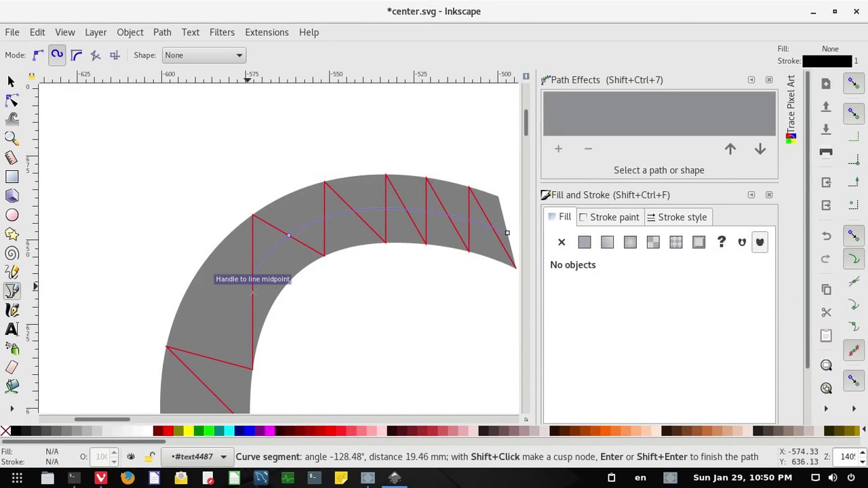Move path effect up arrow

pyautogui.click(x=730, y=149)
